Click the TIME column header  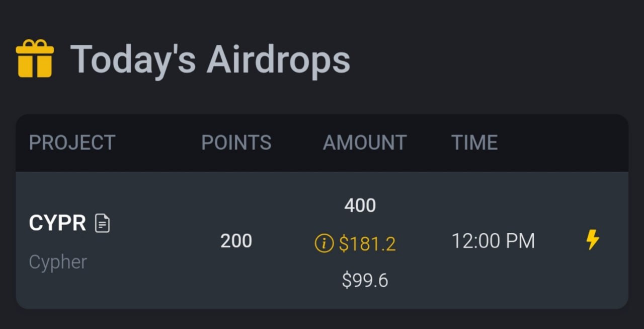point(474,143)
